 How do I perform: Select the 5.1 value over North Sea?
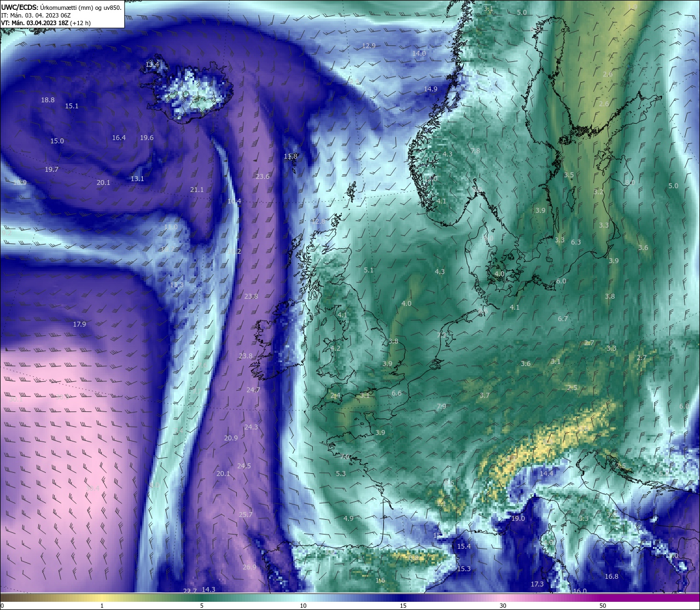tap(369, 270)
